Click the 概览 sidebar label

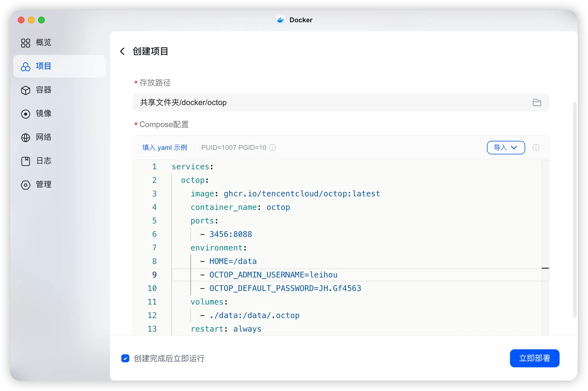click(44, 43)
